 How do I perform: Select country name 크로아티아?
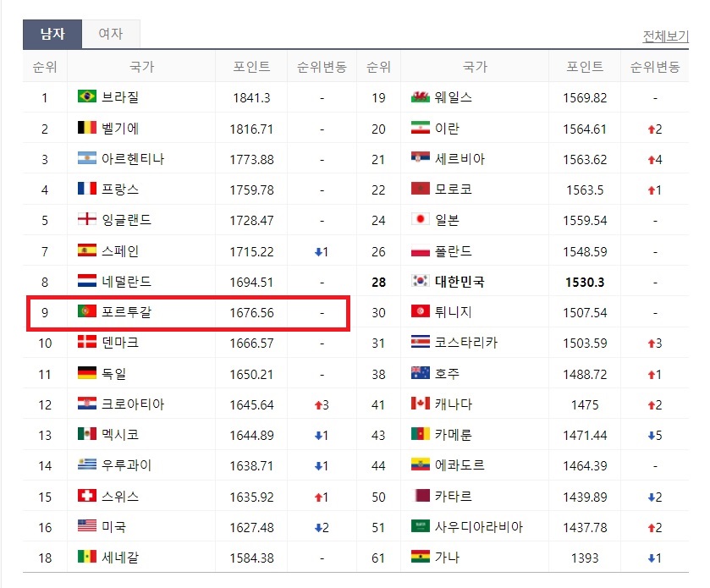pos(133,404)
